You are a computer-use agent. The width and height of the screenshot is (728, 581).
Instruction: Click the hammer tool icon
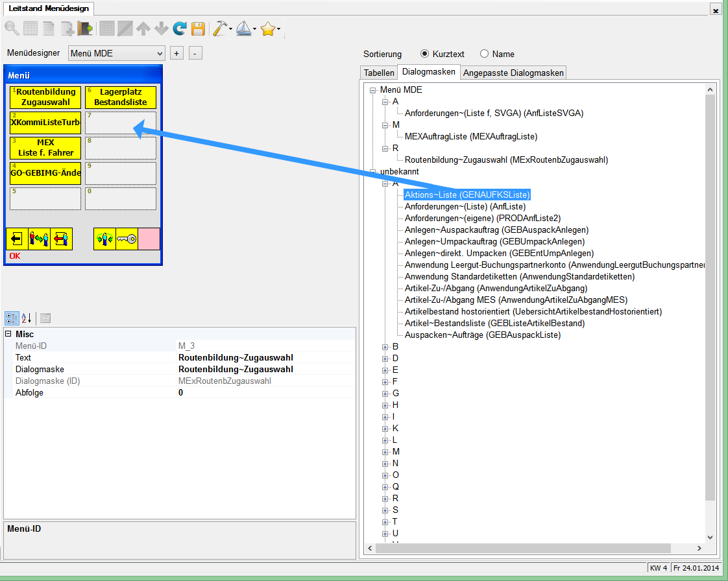[219, 29]
